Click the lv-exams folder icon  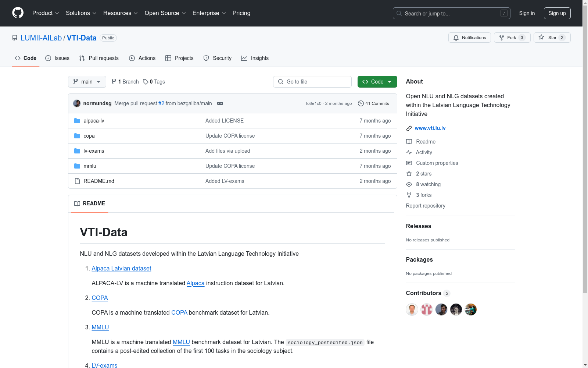[77, 151]
